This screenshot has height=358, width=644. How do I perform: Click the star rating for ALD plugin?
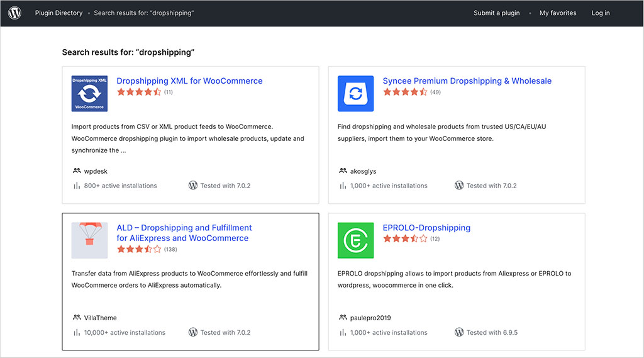[x=139, y=249]
